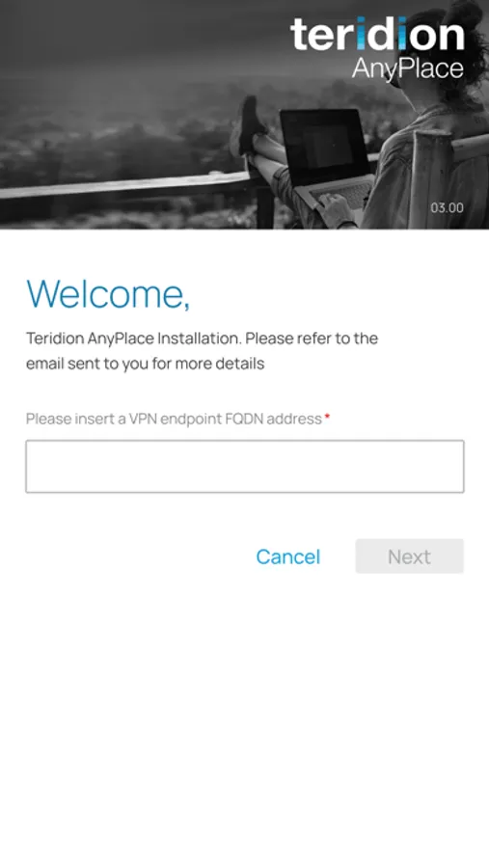Focus the VPN endpoint FQDN input field
Screen dimensions: 489x868
click(x=245, y=466)
